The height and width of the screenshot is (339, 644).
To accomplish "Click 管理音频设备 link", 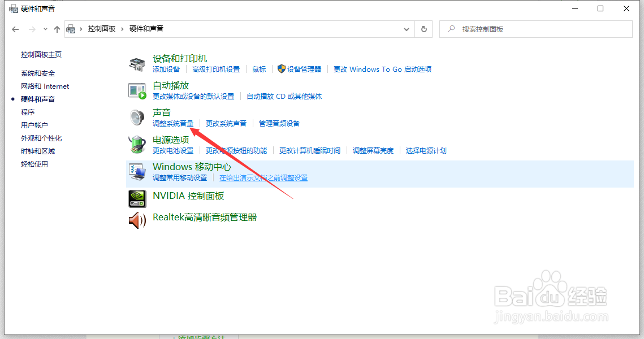I will (x=279, y=124).
